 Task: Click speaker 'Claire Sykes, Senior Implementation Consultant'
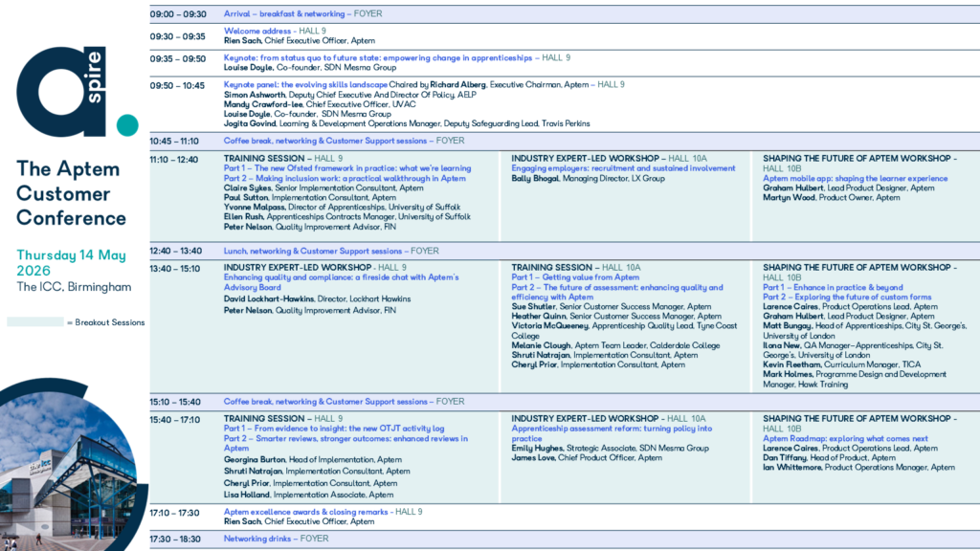323,187
